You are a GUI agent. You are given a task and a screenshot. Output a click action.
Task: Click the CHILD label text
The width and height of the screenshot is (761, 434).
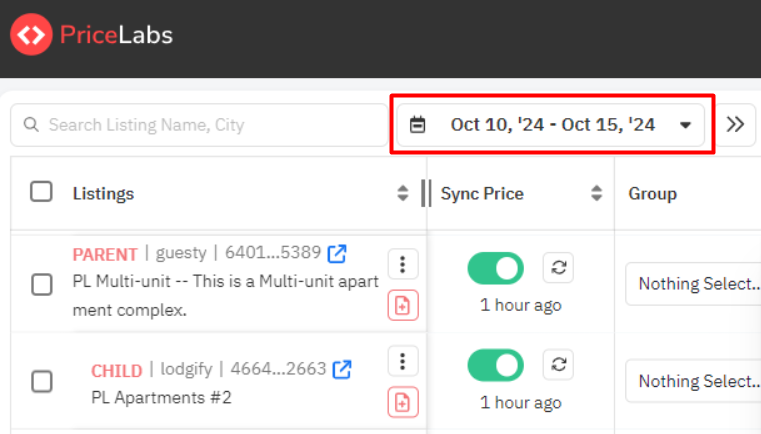[116, 371]
